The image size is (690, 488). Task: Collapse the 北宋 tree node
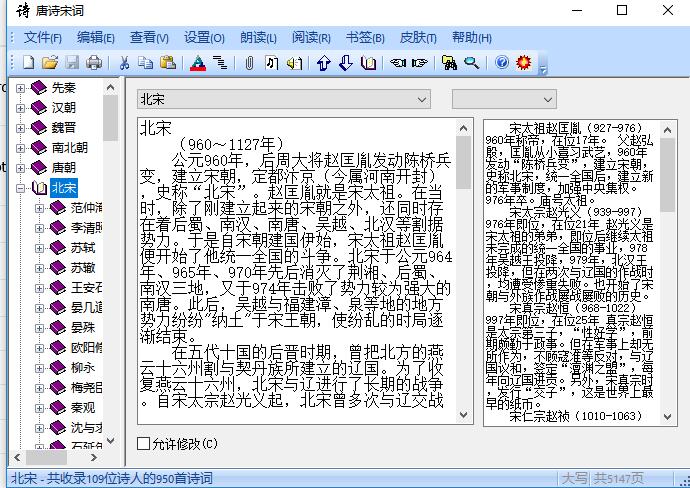tap(21, 188)
